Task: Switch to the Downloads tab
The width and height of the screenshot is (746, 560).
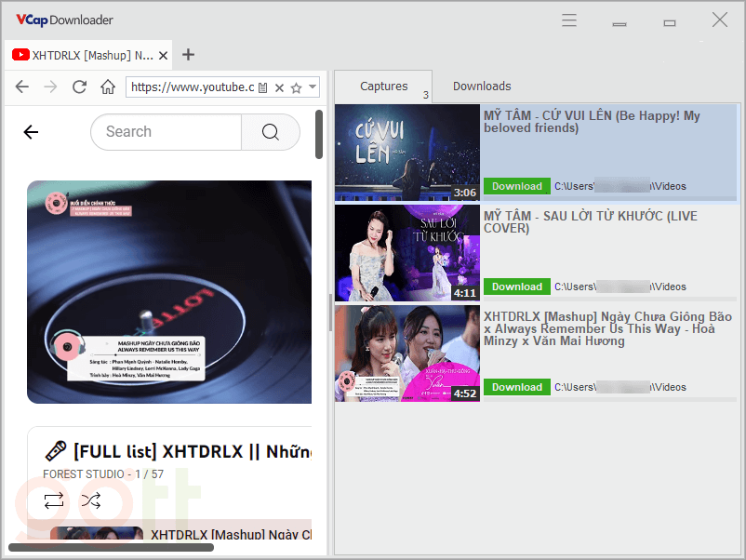Action: (482, 87)
